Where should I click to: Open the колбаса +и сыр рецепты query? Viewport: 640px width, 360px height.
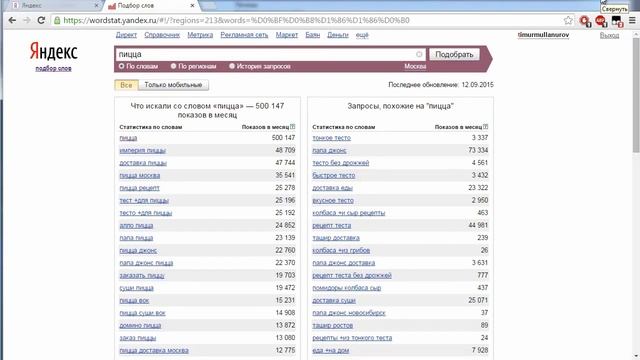[x=349, y=213]
